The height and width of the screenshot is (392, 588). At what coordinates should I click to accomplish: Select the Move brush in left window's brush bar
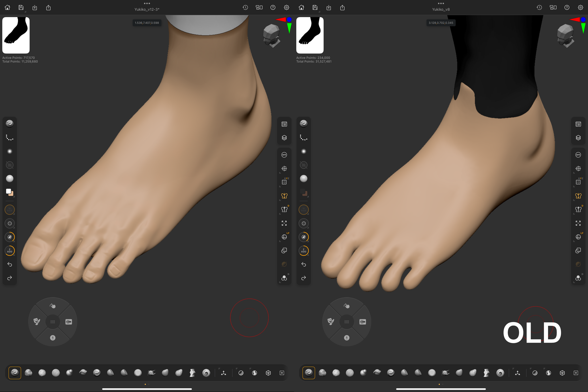[69, 373]
